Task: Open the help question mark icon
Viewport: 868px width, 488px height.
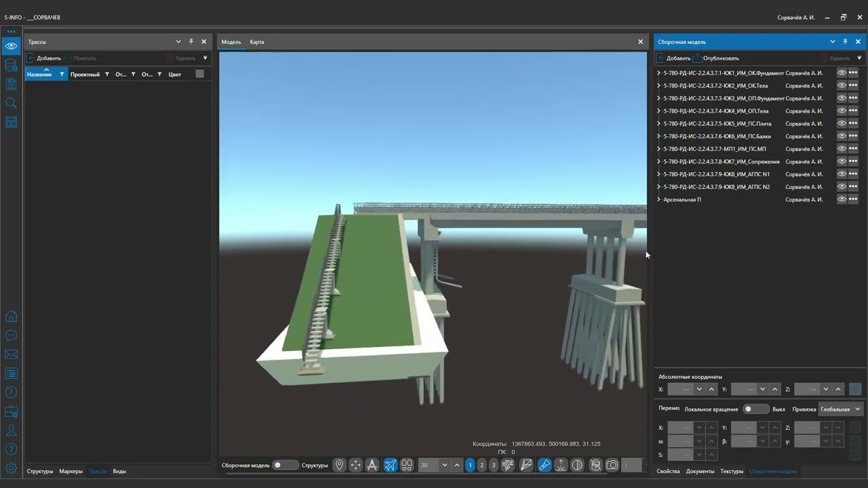Action: (11, 449)
